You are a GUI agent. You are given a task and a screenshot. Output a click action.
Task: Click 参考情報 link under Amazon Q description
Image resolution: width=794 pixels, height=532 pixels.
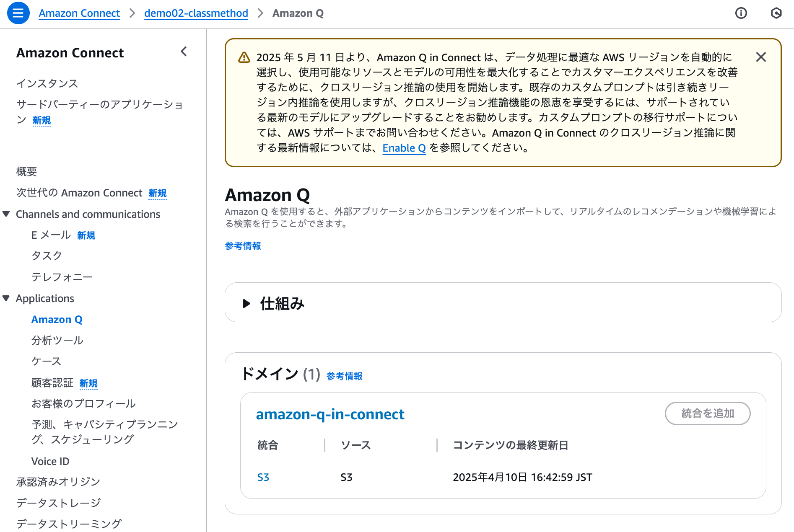point(243,246)
